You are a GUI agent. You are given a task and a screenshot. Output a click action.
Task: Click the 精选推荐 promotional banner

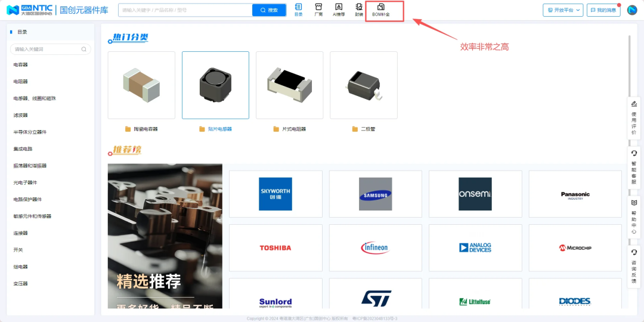coord(165,236)
